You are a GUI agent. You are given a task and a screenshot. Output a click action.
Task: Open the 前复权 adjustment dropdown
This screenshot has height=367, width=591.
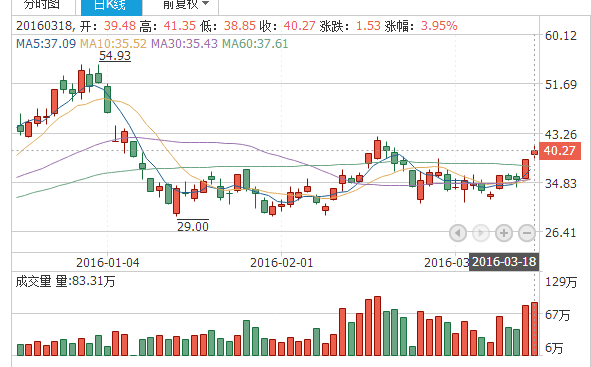(x=185, y=5)
